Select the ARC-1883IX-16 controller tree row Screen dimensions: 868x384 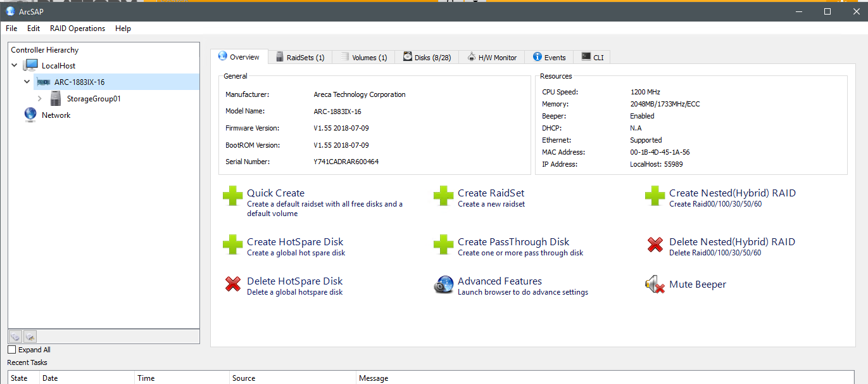coord(117,82)
